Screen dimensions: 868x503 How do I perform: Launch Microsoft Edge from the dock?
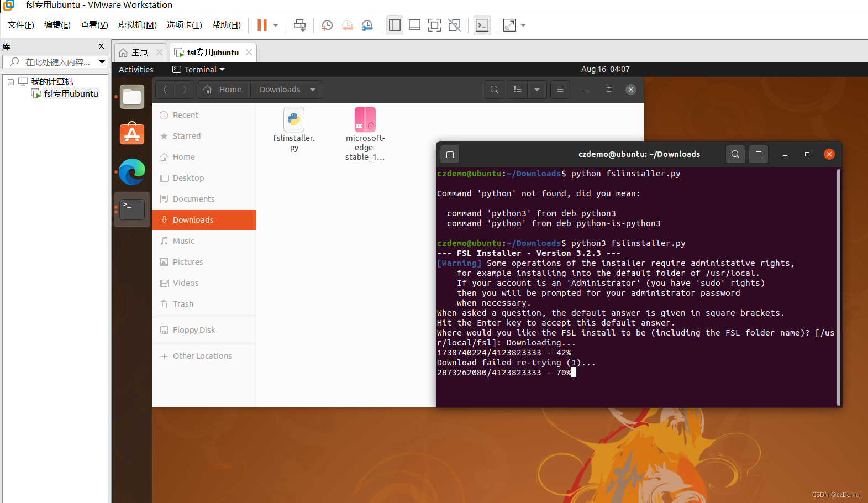132,172
